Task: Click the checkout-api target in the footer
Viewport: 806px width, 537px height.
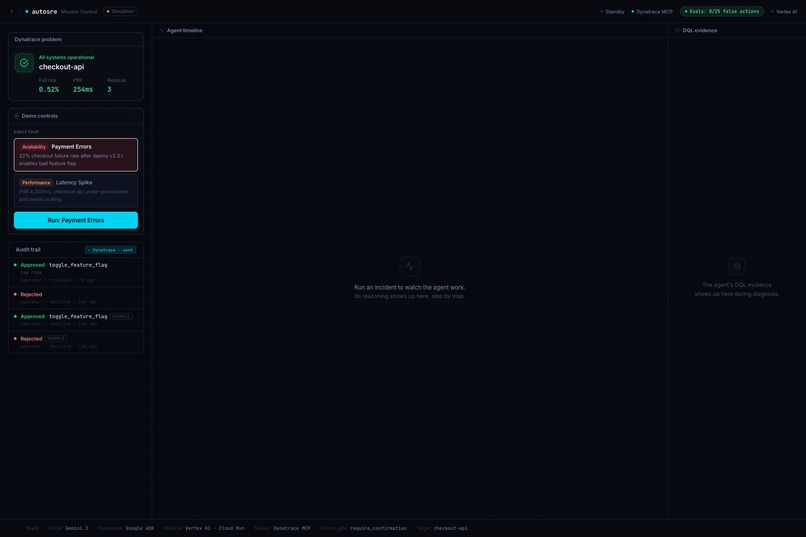Action: pyautogui.click(x=450, y=528)
